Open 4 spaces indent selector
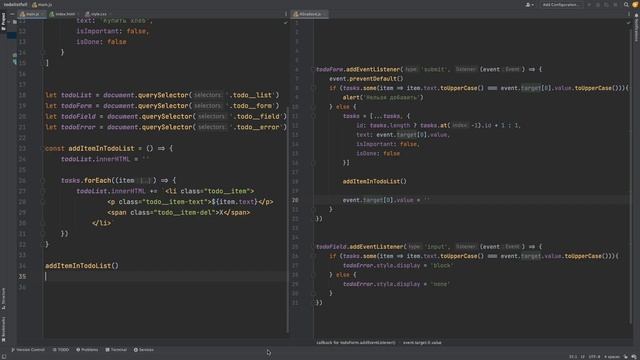This screenshot has width=640, height=360. pyautogui.click(x=611, y=356)
